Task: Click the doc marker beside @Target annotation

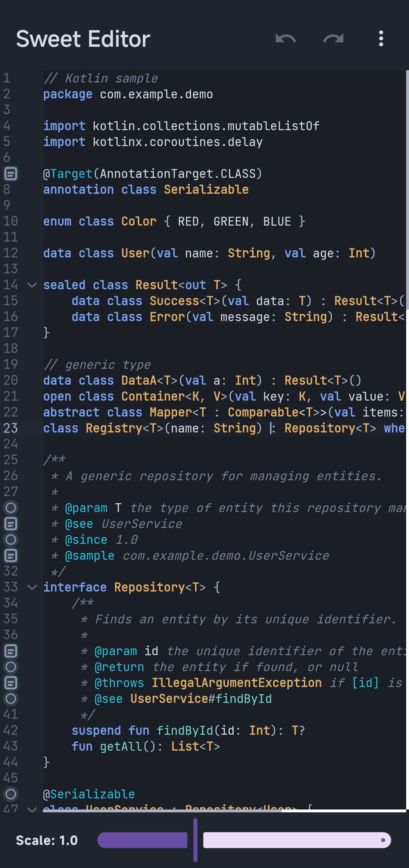Action: (11, 174)
